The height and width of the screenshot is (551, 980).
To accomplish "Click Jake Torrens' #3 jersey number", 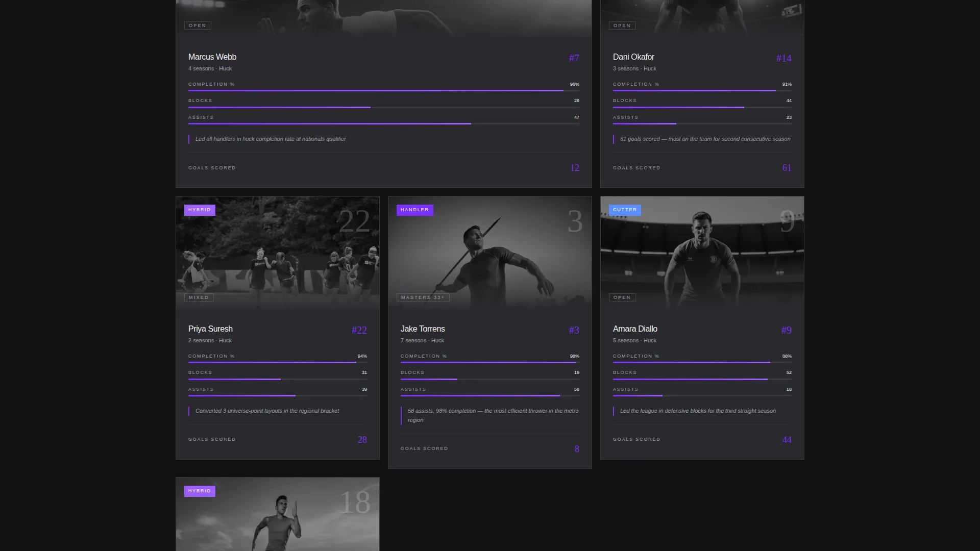I will [x=574, y=330].
